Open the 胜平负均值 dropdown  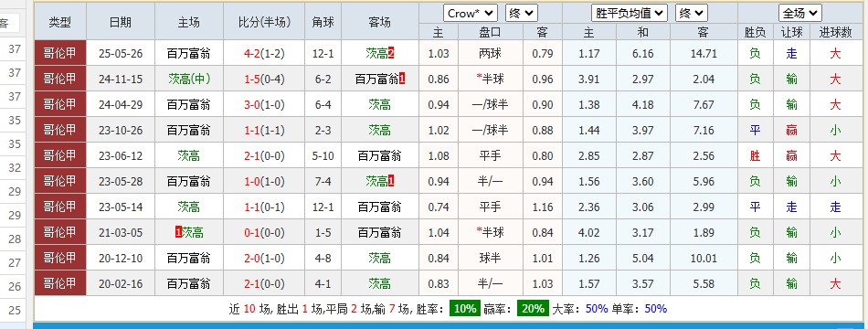(x=629, y=14)
